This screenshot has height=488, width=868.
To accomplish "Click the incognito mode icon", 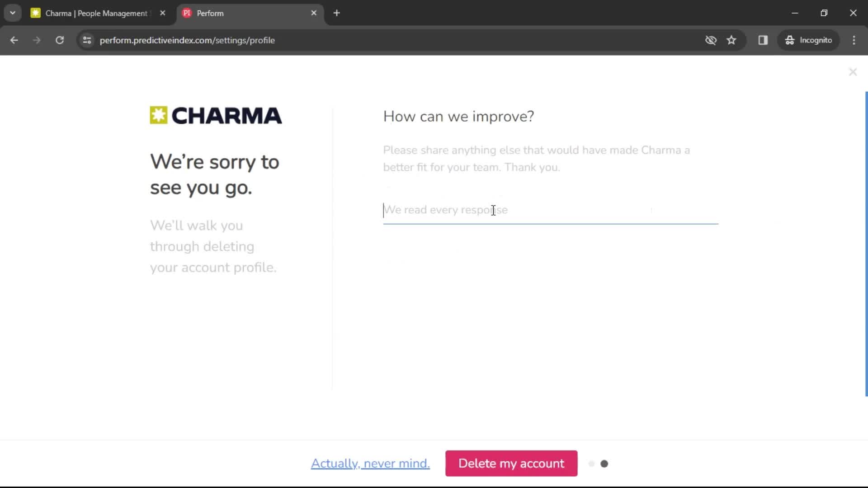I will pyautogui.click(x=790, y=40).
